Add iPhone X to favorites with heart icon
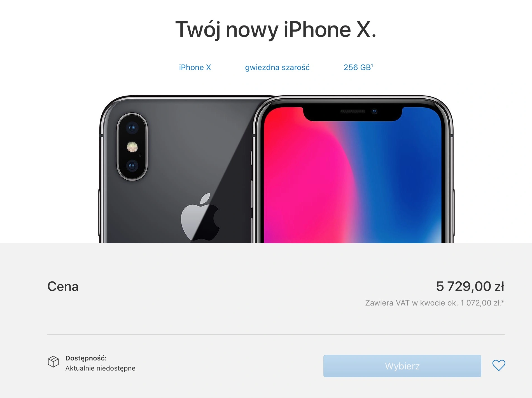The image size is (532, 398). tap(499, 365)
